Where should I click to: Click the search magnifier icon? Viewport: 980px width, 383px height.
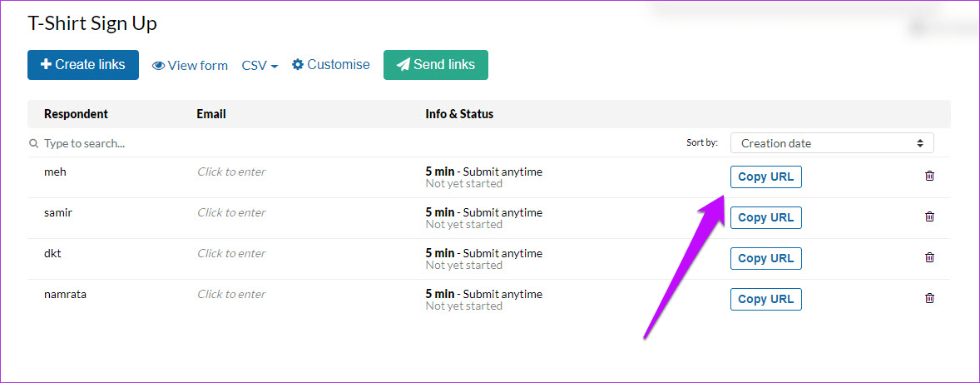pos(34,143)
